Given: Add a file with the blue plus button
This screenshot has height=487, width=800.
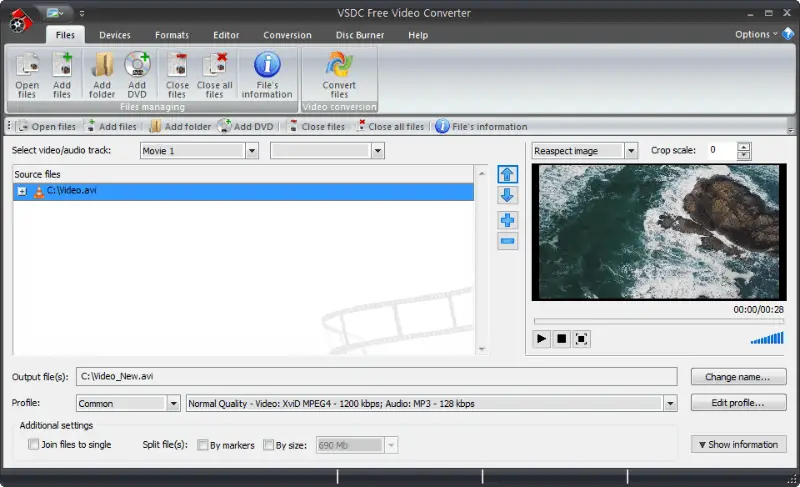Looking at the screenshot, I should [507, 220].
